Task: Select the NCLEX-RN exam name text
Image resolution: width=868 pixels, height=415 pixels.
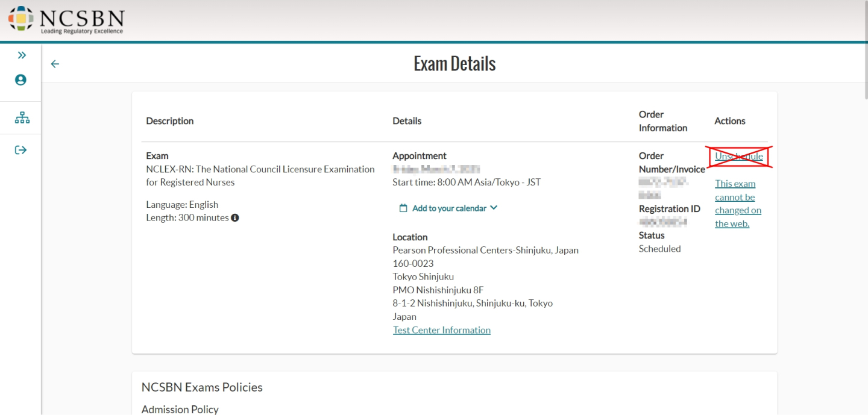Action: pyautogui.click(x=260, y=176)
